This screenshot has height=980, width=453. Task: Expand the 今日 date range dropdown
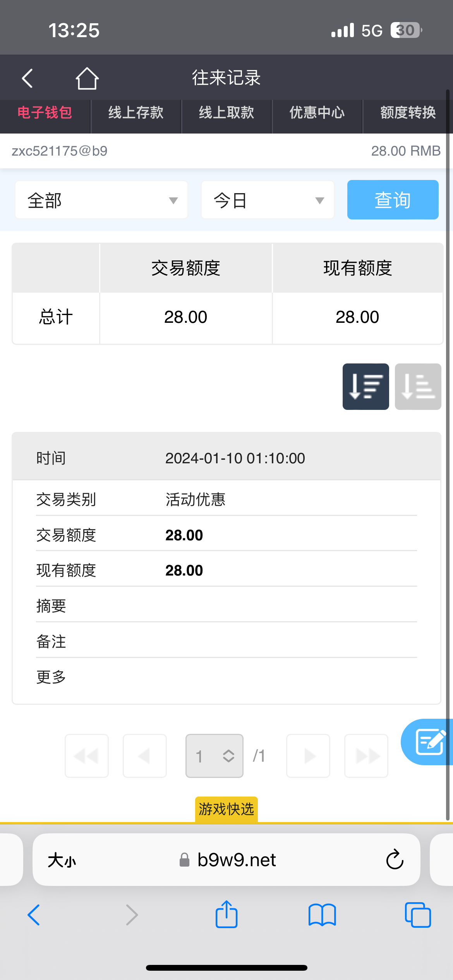(268, 200)
